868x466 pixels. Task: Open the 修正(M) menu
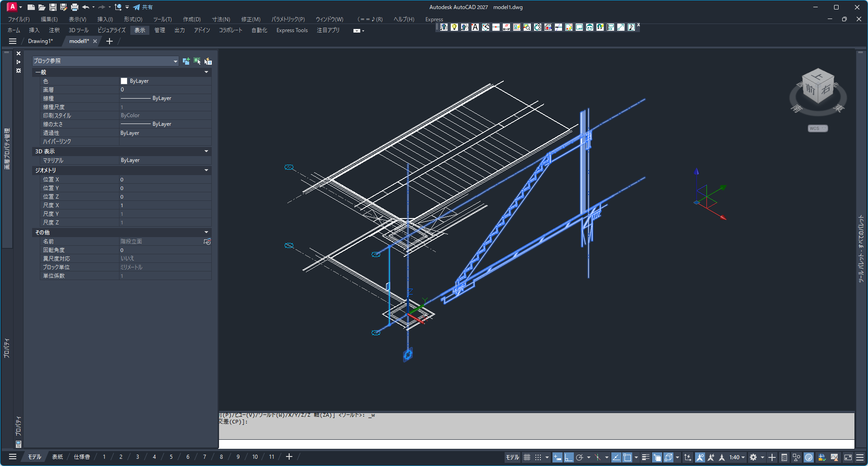(x=250, y=19)
